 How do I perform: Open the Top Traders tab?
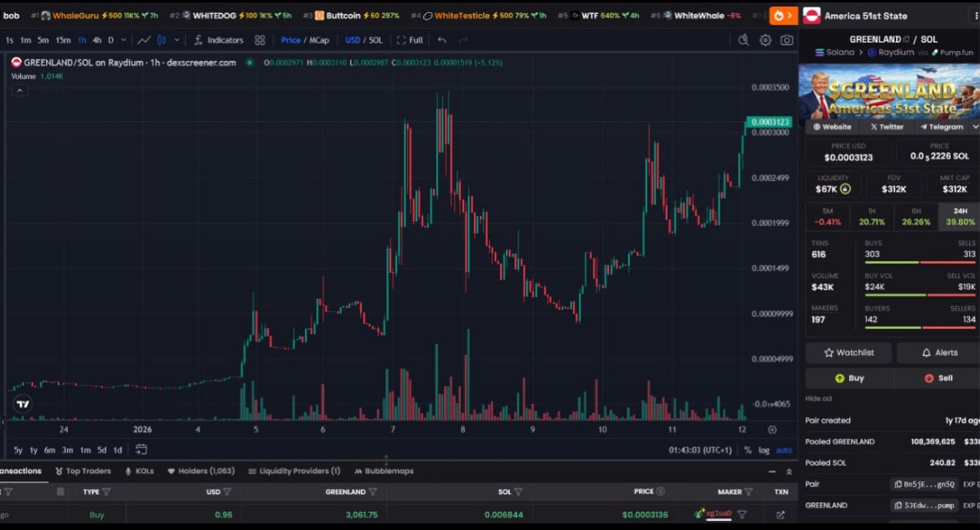[x=83, y=471]
